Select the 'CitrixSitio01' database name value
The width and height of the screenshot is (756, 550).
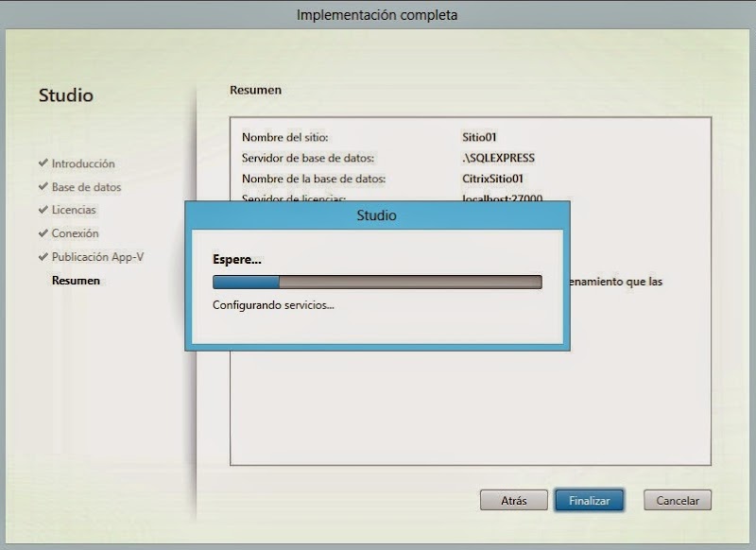coord(492,179)
